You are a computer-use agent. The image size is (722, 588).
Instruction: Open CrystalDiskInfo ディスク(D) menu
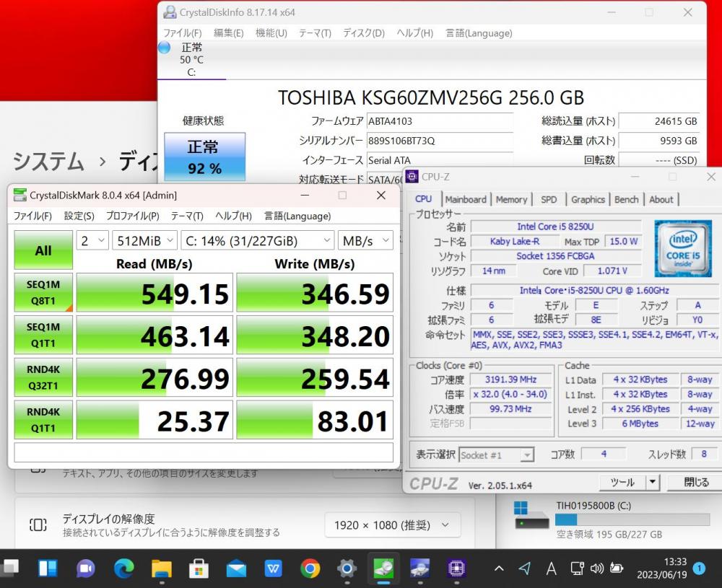(x=363, y=33)
